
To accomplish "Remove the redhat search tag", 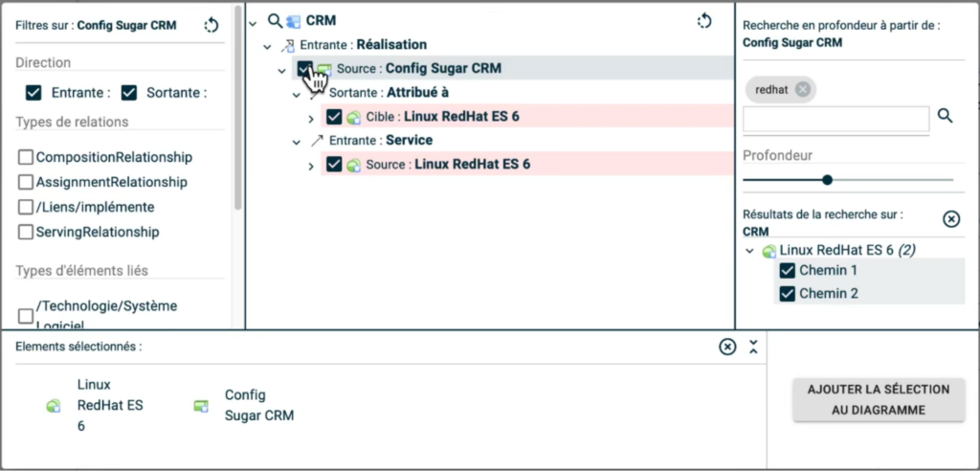I will tap(803, 90).
